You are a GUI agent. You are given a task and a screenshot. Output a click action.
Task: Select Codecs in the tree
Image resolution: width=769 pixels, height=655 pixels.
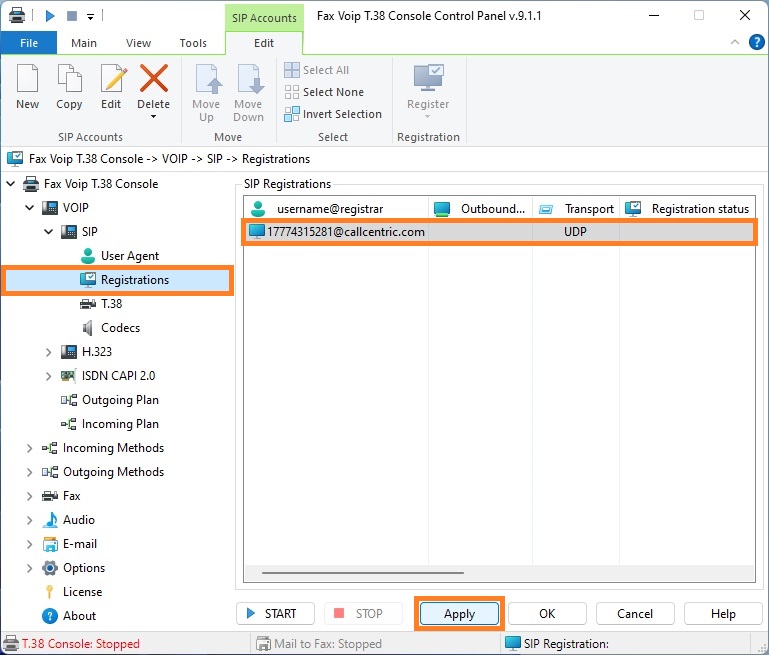(x=120, y=328)
